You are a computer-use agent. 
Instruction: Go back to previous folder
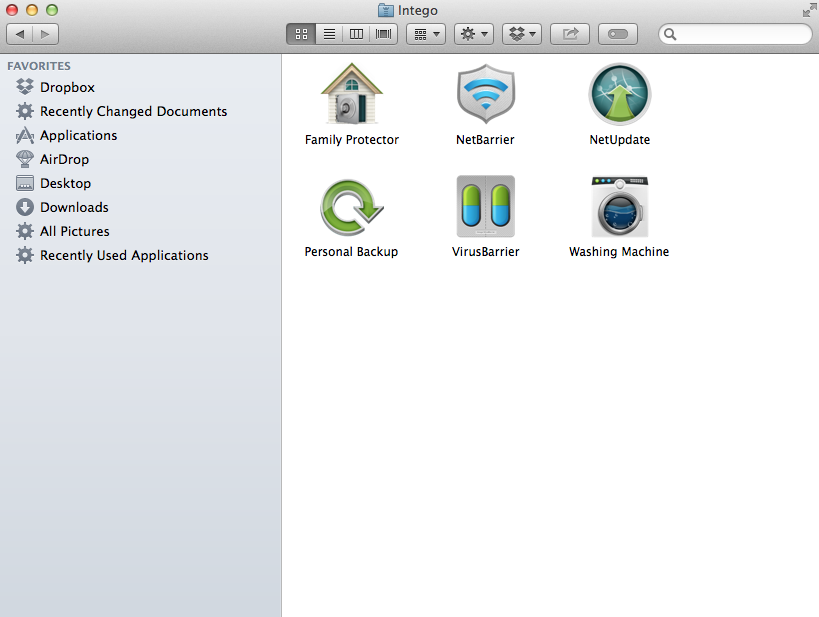20,34
